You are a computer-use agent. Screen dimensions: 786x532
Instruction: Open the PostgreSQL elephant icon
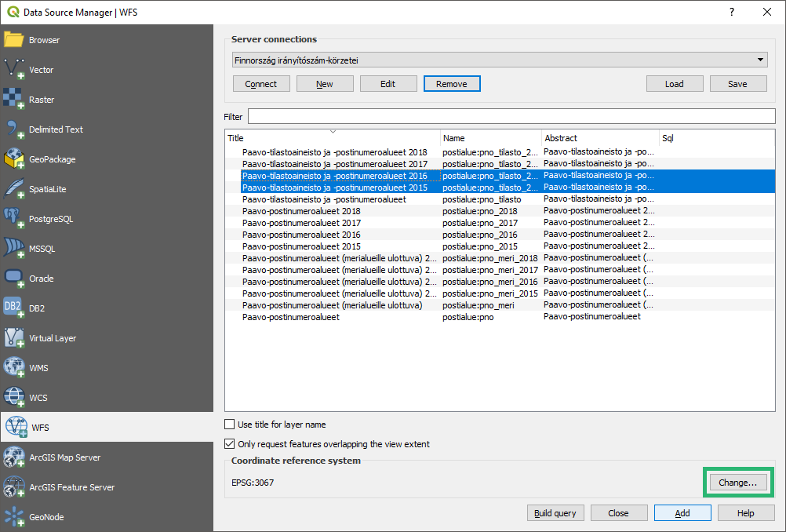[x=13, y=218]
